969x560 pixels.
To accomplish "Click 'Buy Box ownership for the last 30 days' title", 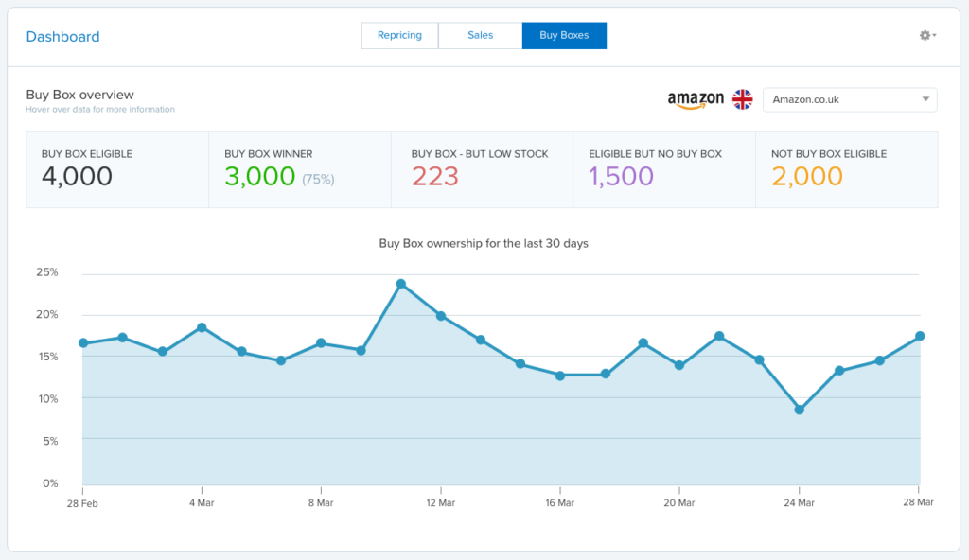I will point(484,243).
